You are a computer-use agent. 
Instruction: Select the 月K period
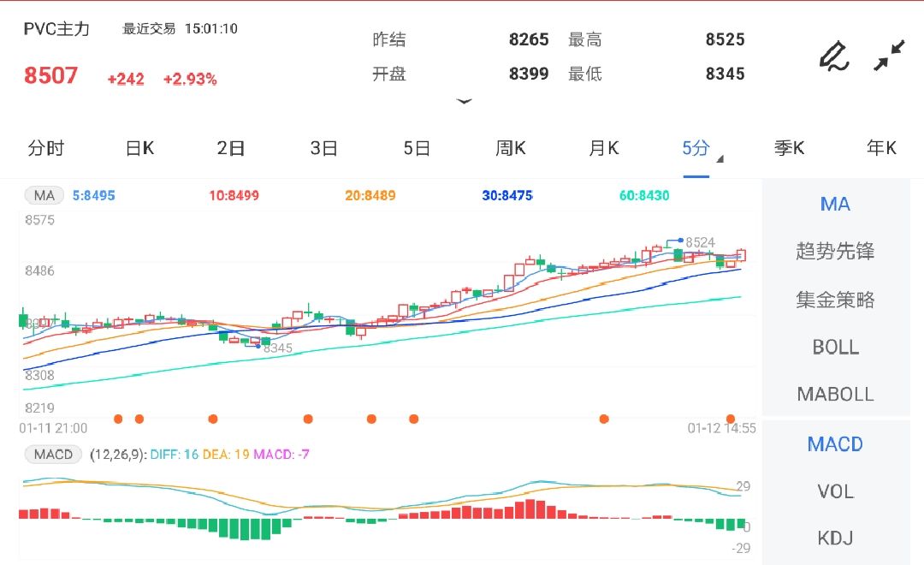click(604, 148)
